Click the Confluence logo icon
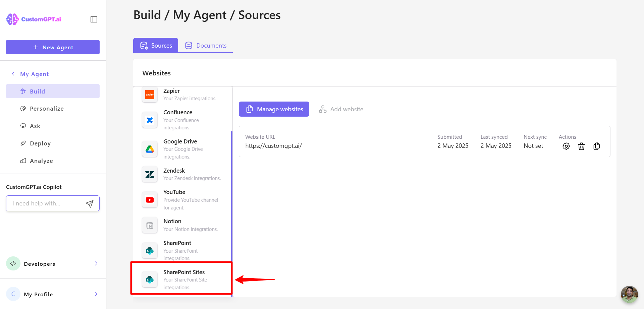644x309 pixels. coord(150,120)
